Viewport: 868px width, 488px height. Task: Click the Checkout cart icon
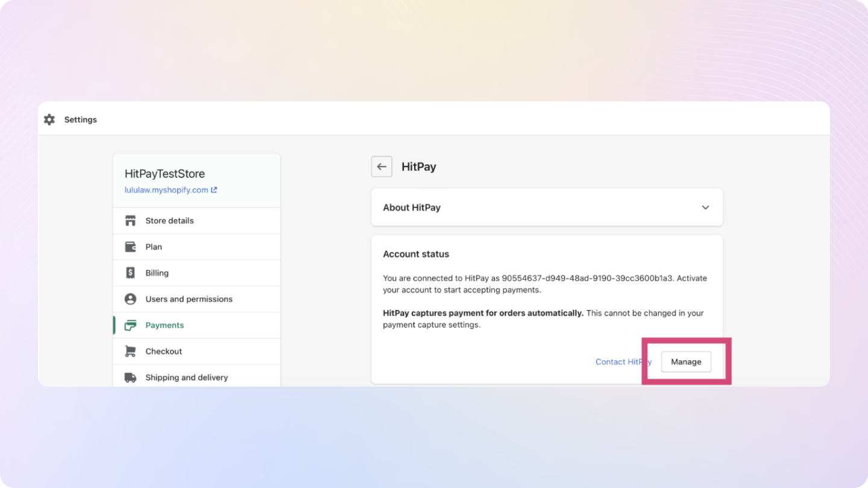click(130, 351)
